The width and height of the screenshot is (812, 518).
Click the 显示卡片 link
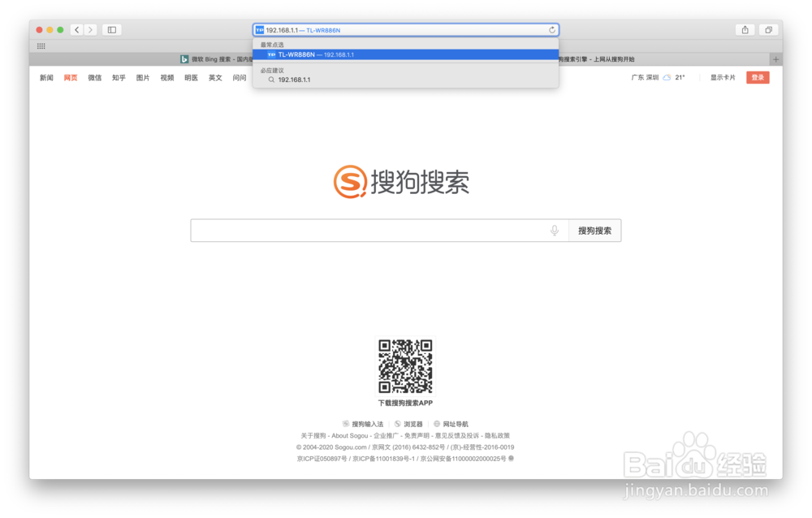(723, 78)
